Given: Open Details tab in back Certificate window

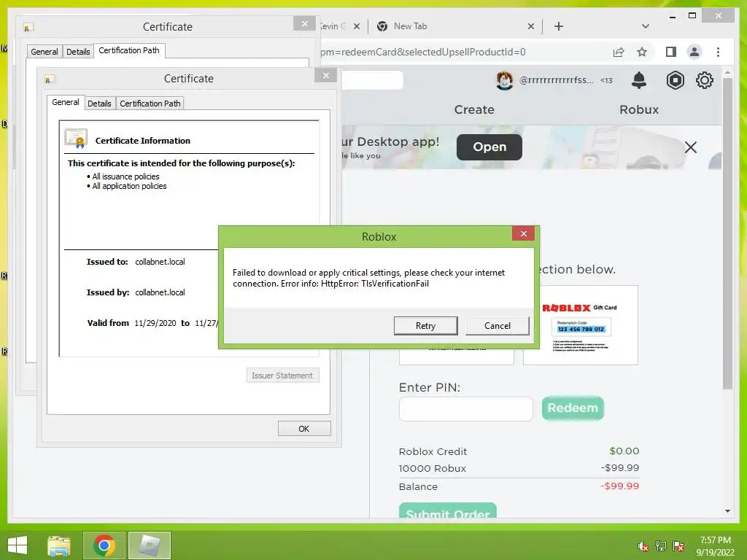Looking at the screenshot, I should point(78,52).
